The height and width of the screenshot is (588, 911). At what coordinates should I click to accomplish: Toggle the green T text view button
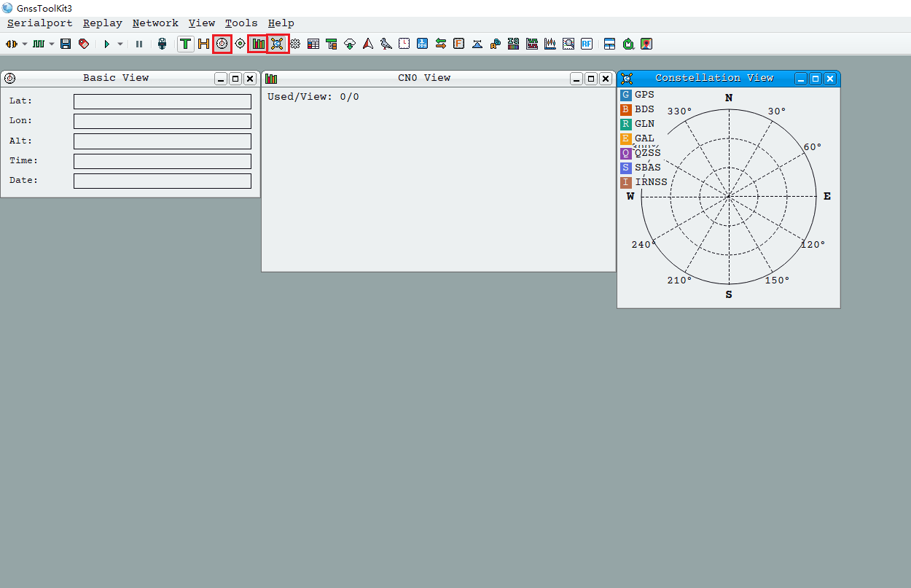(x=186, y=44)
